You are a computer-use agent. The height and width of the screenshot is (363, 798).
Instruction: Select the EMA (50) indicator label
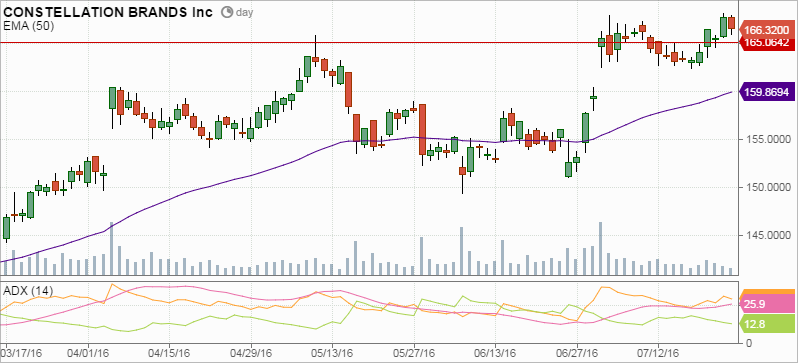(28, 25)
